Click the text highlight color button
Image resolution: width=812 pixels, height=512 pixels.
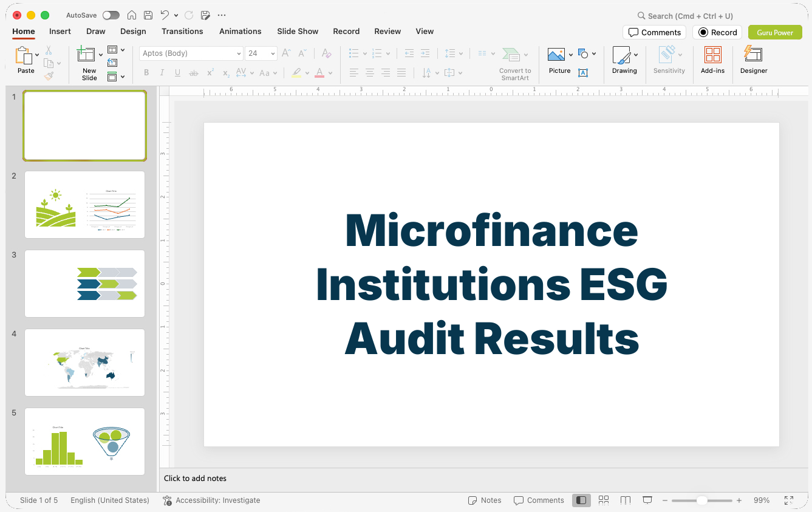tap(296, 73)
